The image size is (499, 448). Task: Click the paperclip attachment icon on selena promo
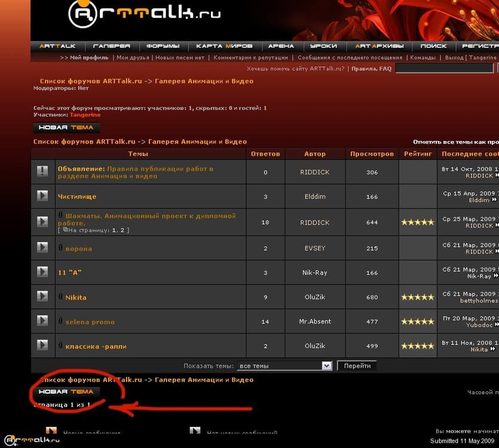point(59,321)
